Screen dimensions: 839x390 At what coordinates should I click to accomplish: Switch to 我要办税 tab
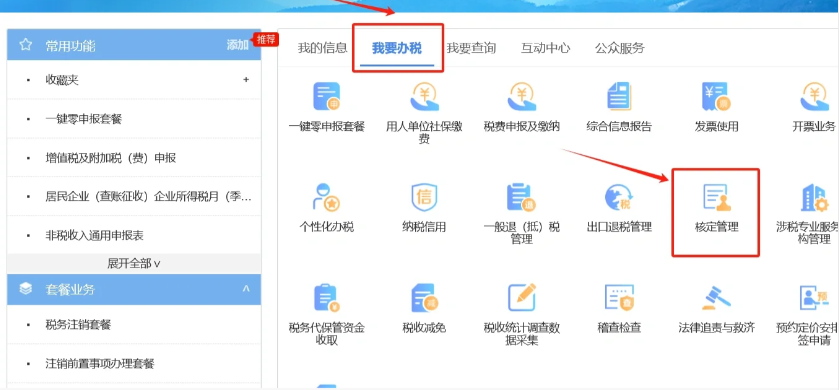point(397,48)
